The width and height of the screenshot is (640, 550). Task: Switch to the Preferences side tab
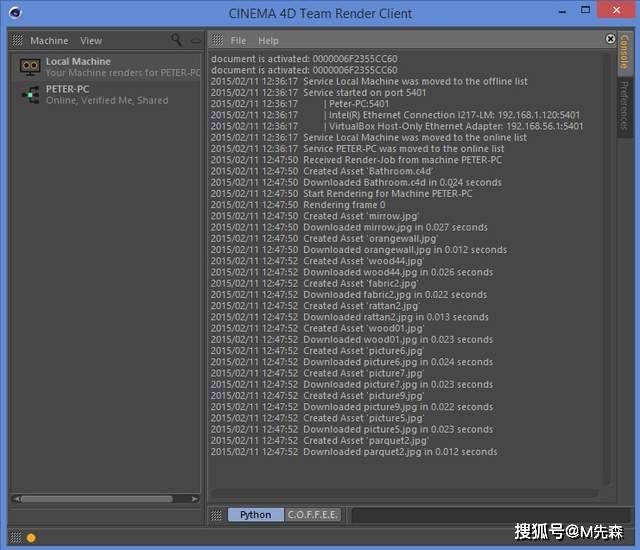point(624,106)
